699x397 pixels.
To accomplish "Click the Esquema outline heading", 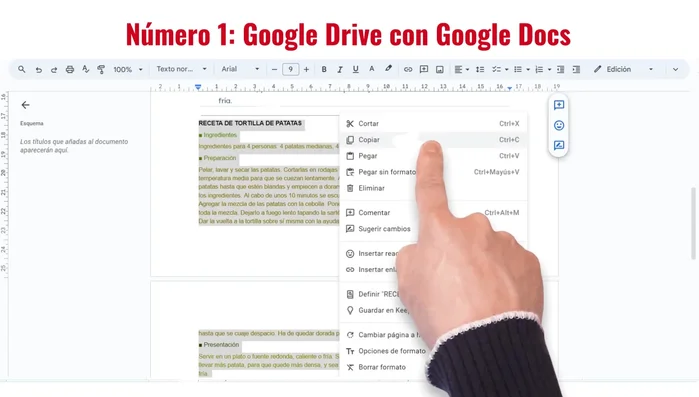I will [x=32, y=123].
